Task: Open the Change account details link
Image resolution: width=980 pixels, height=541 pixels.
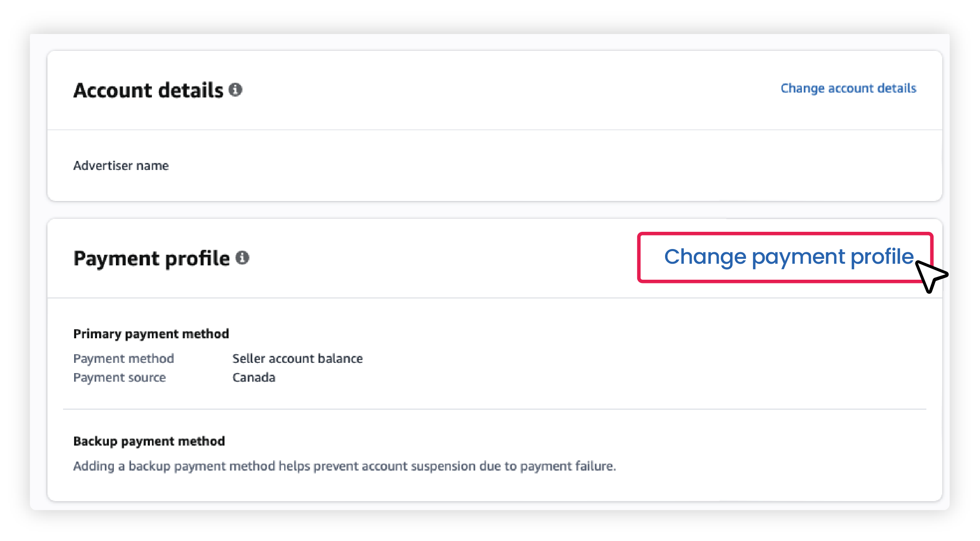Action: [848, 88]
